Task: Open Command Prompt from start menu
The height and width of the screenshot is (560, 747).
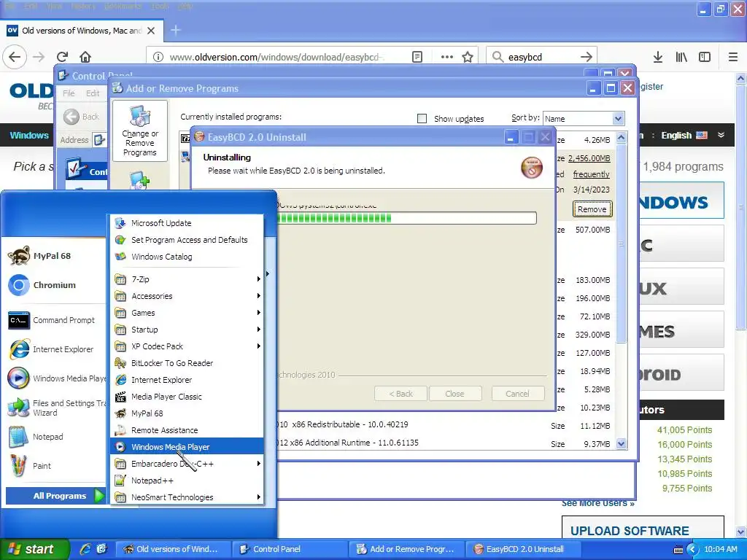Action: (x=52, y=321)
